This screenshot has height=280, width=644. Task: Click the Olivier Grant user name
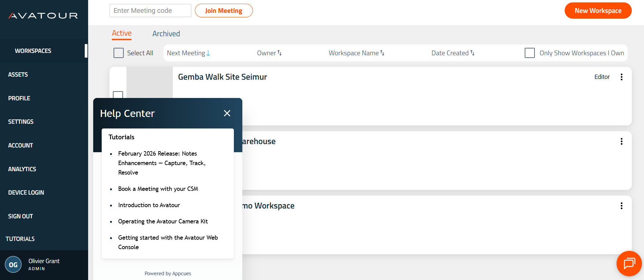[44, 261]
